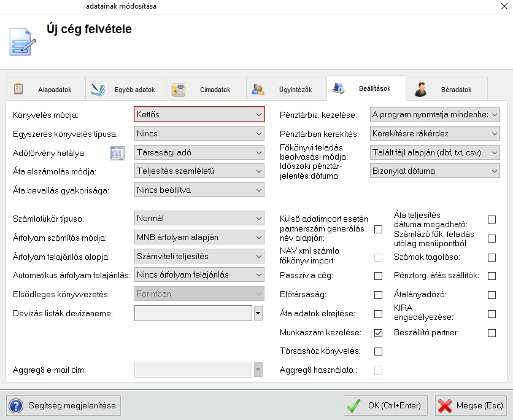Viewport: 513px width, 420px height.
Task: Click the blue question mark help icon
Action: click(17, 406)
